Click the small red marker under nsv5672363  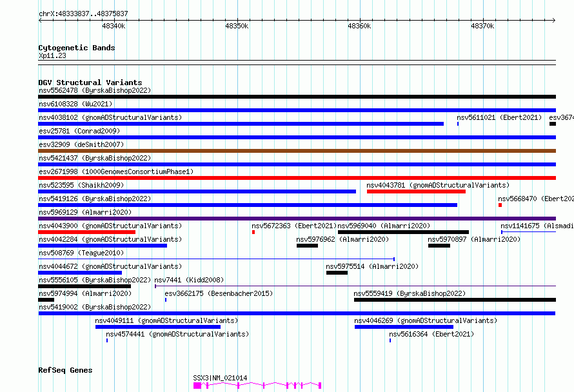coord(253,232)
